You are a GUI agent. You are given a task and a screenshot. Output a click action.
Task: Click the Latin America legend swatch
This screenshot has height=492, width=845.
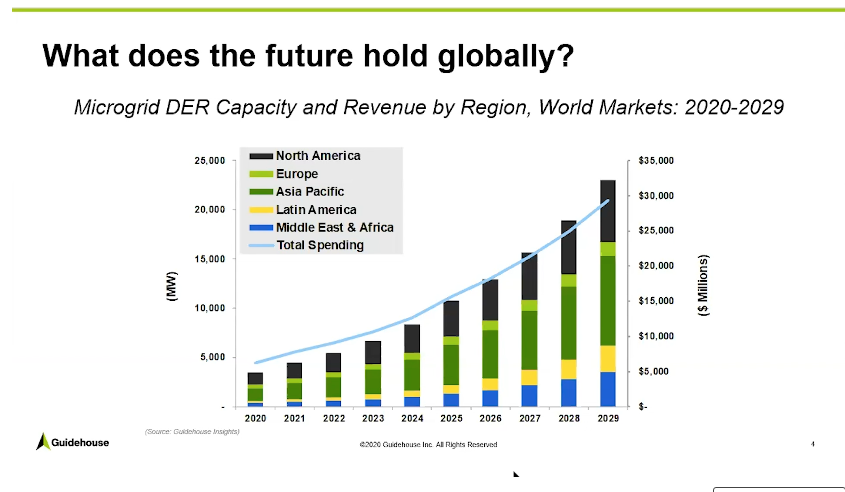[261, 210]
